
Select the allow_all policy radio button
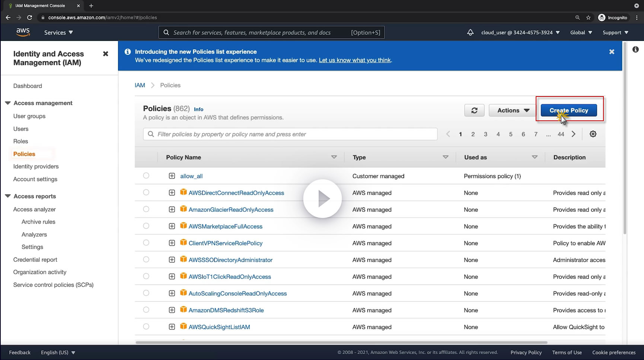click(x=146, y=176)
